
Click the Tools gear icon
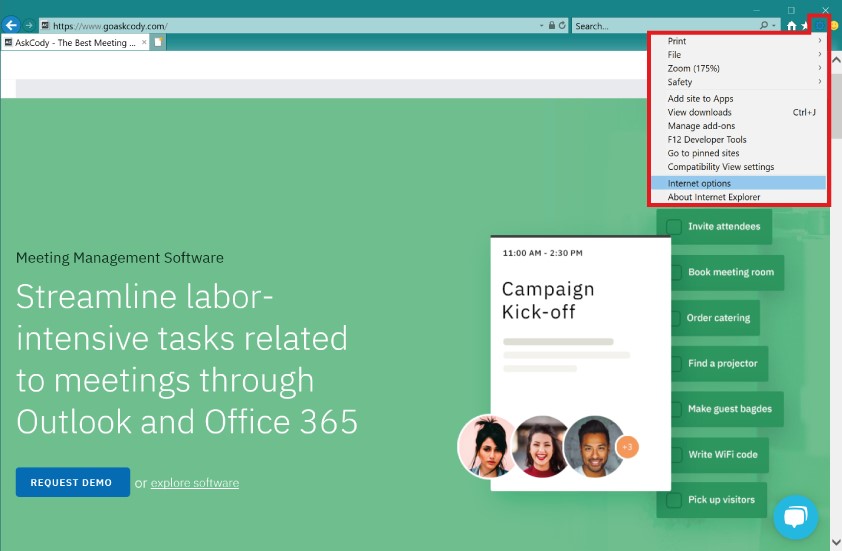coord(819,25)
